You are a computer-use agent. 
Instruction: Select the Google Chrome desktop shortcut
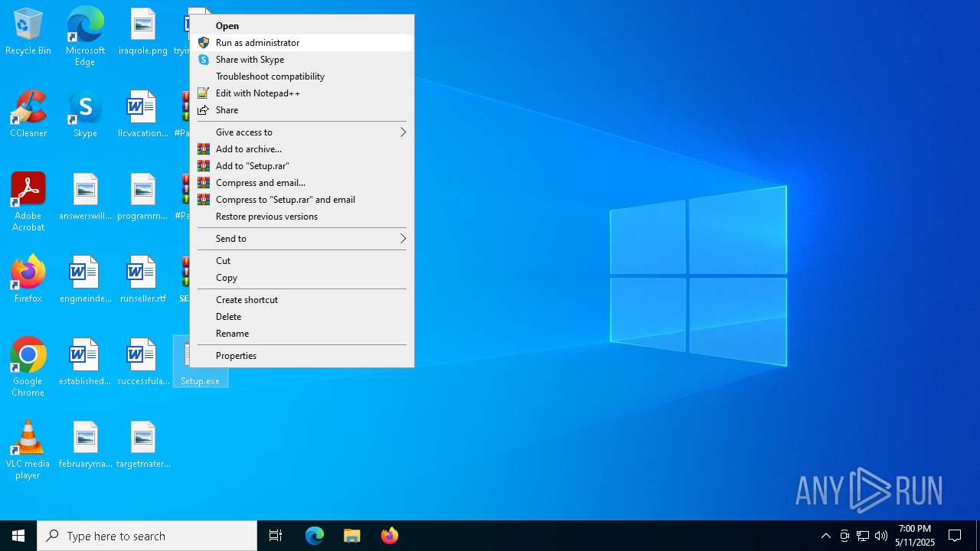(x=28, y=367)
